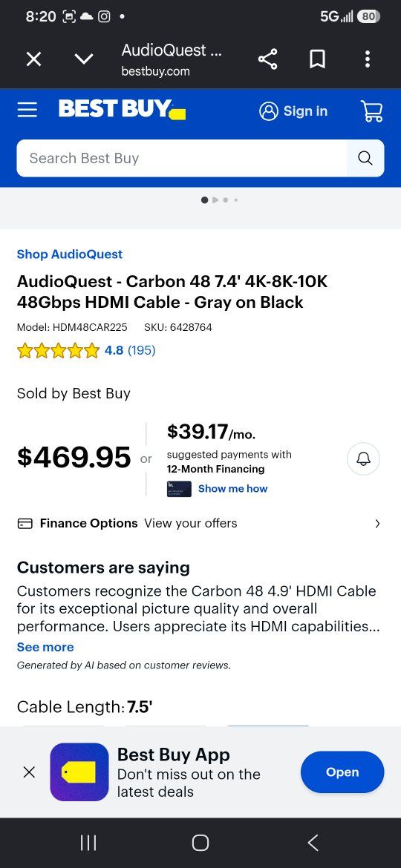Open the three-dot browser options menu
The image size is (401, 868).
tap(368, 59)
